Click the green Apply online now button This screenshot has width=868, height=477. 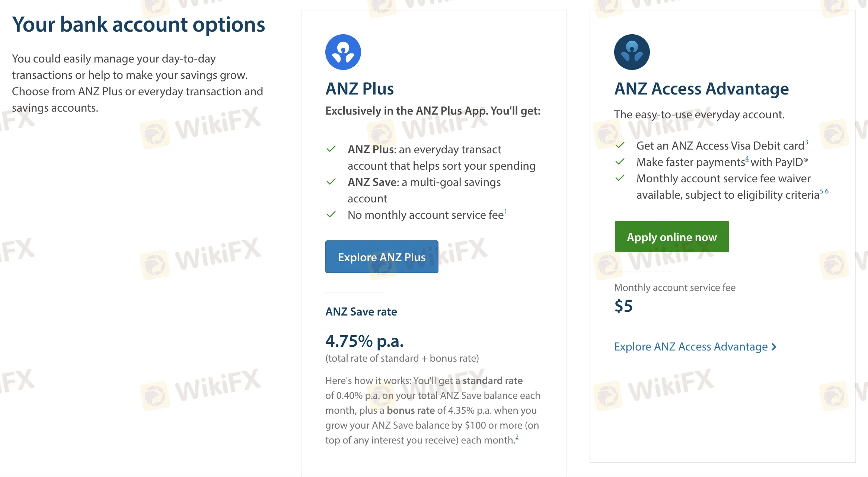coord(671,237)
